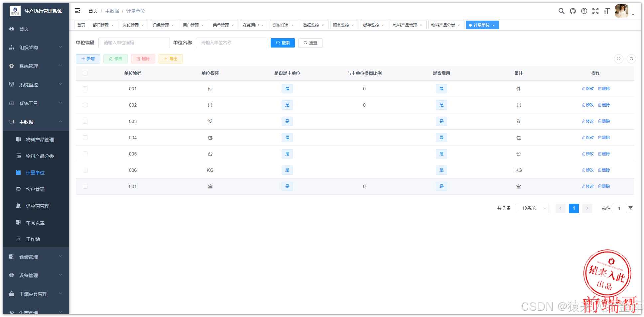Tick the select-all checkbox in table header
The height and width of the screenshot is (317, 644).
85,73
